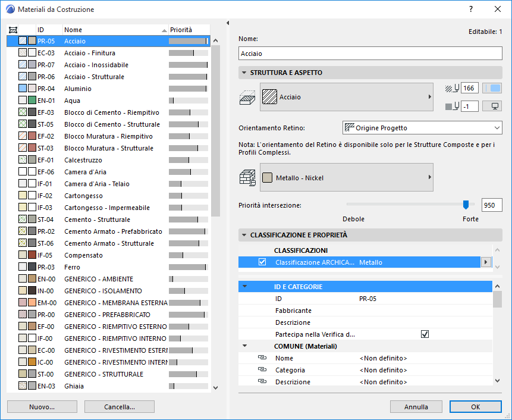This screenshot has height=420, width=512.
Task: Confirm with the OK button
Action: pos(476,406)
